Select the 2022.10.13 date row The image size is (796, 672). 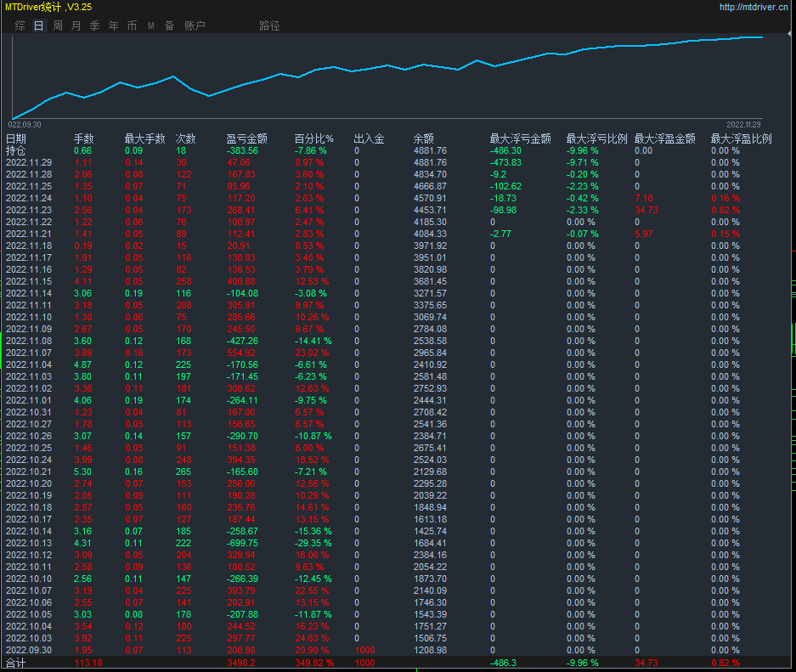pos(29,543)
